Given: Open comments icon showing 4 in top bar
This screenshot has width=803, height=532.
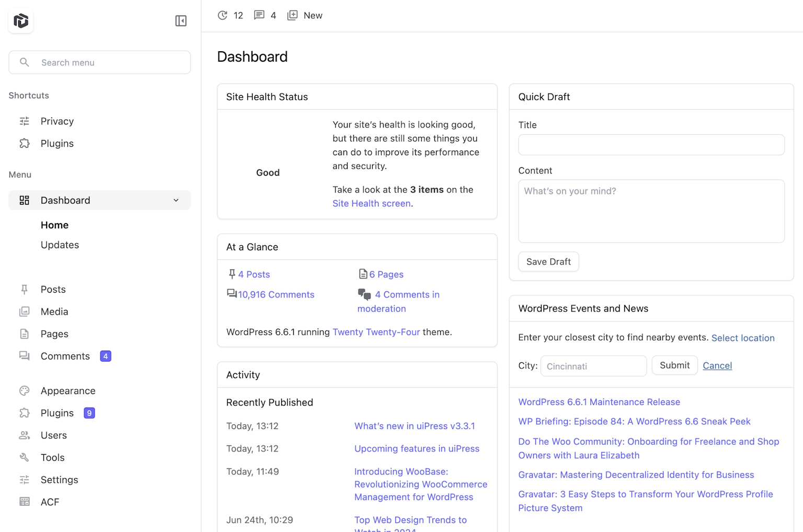Looking at the screenshot, I should [x=259, y=15].
